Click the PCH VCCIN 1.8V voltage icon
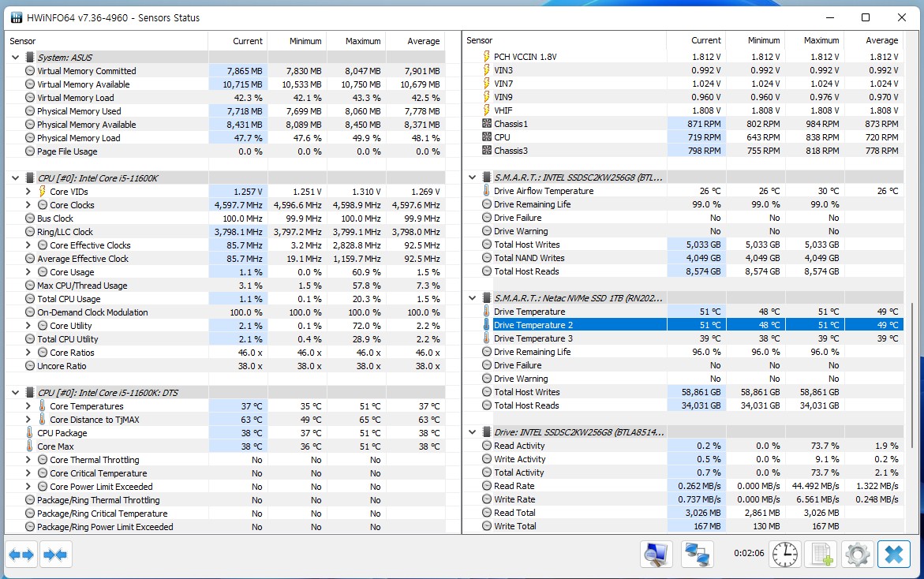 [x=486, y=57]
